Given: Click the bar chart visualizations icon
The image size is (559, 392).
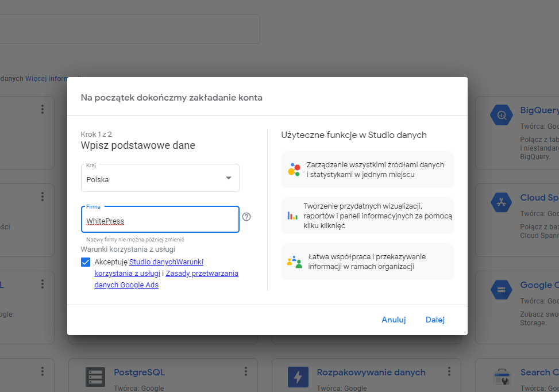Looking at the screenshot, I should coord(292,216).
